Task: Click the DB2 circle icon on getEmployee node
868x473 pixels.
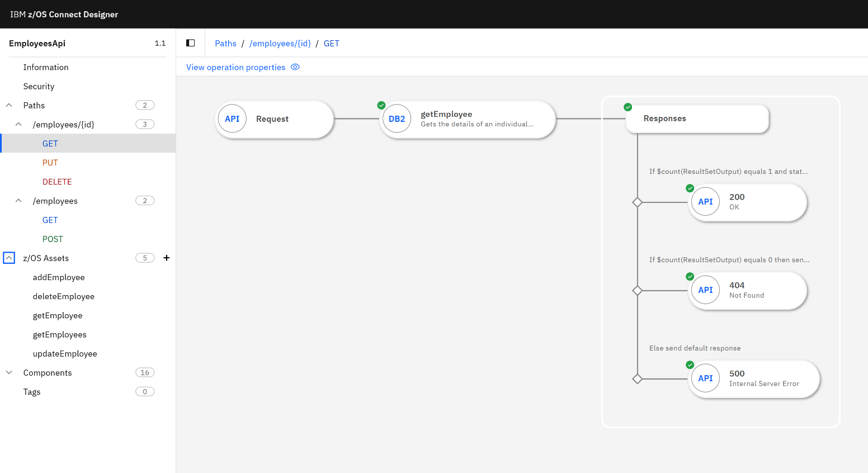Action: tap(397, 119)
